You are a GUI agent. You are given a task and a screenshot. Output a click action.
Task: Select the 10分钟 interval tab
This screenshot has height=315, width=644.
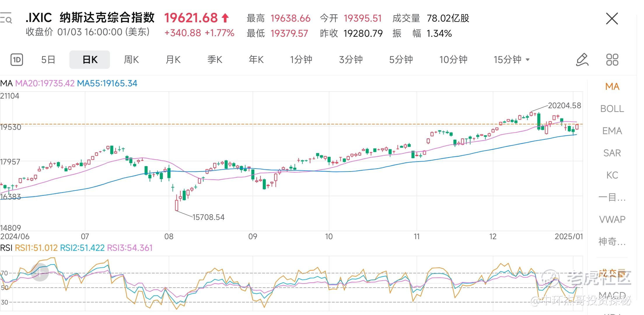coord(453,60)
